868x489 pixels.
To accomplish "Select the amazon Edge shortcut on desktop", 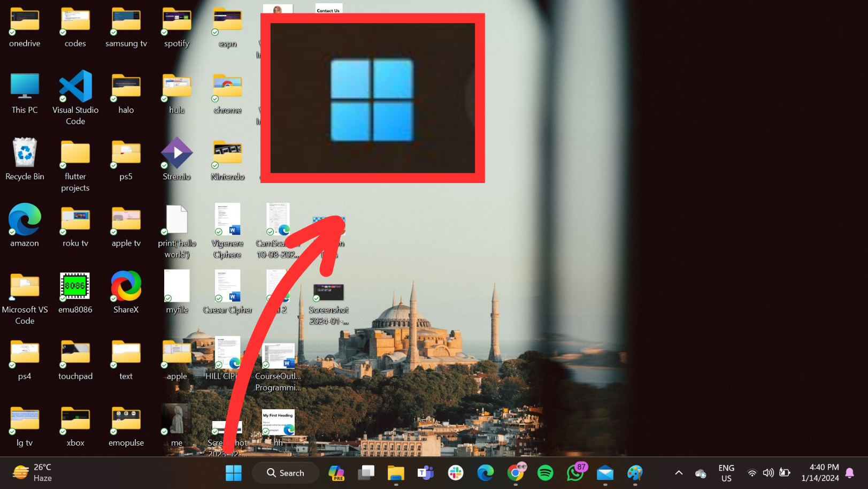I will tap(25, 226).
